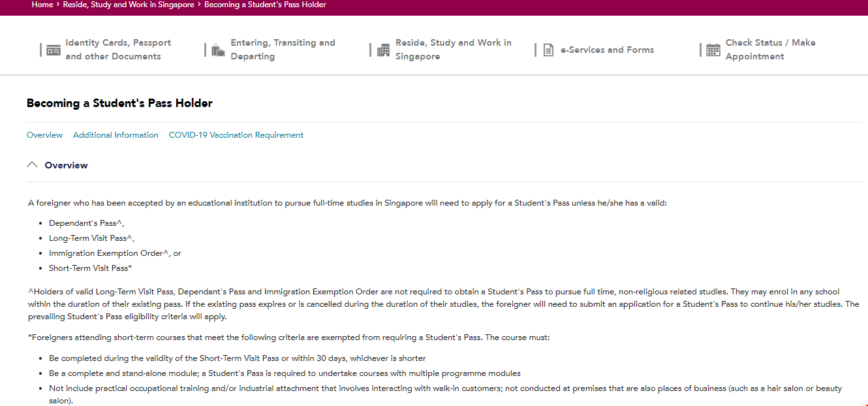Open COVID-19 Vaccination Requirement link
Viewport: 868px width, 406px height.
[x=236, y=135]
